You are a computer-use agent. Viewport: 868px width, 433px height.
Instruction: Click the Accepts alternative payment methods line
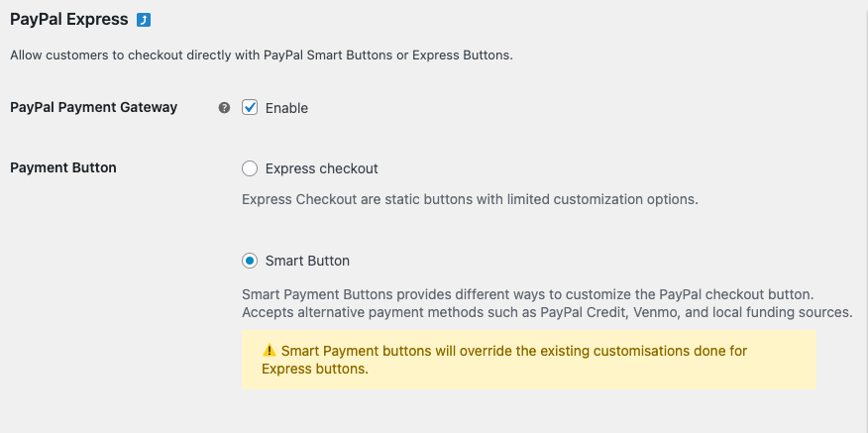[547, 312]
